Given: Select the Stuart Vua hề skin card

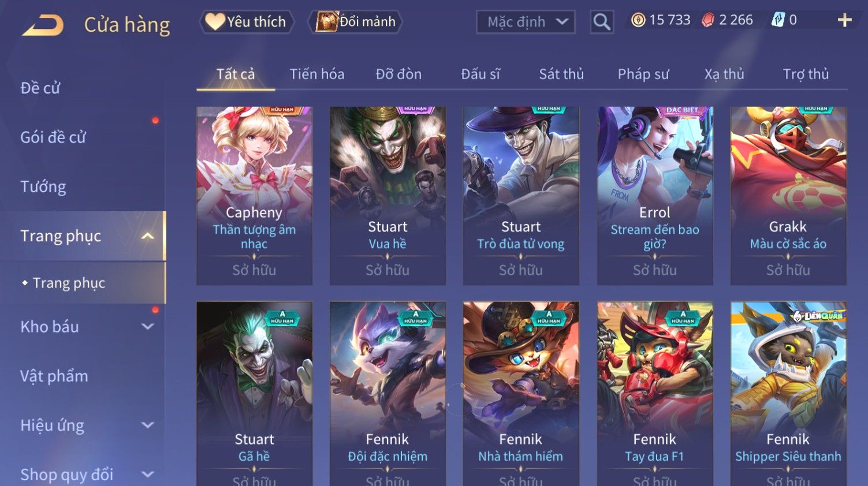Looking at the screenshot, I should 388,196.
